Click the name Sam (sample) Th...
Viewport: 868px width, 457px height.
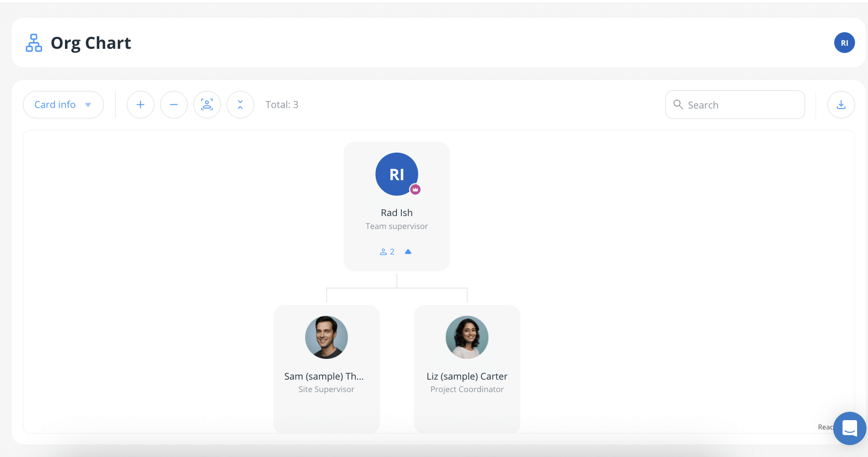[324, 377]
